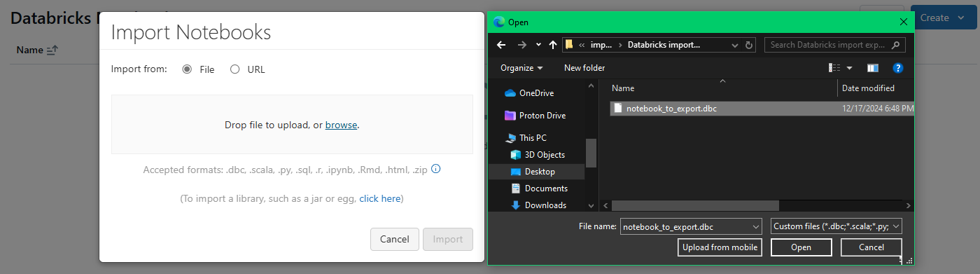Click the 12/17/2024 6:48 PM date cell
Image resolution: width=980 pixels, height=274 pixels.
pos(878,109)
